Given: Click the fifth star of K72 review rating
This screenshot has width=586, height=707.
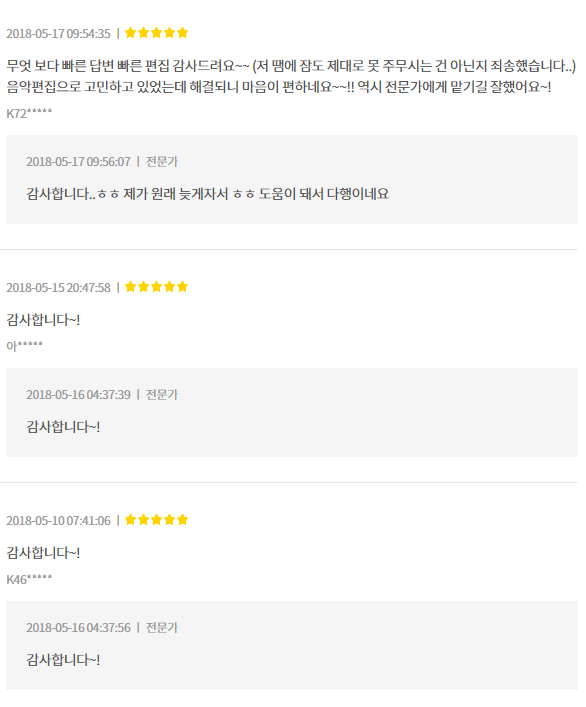Looking at the screenshot, I should click(x=183, y=33).
